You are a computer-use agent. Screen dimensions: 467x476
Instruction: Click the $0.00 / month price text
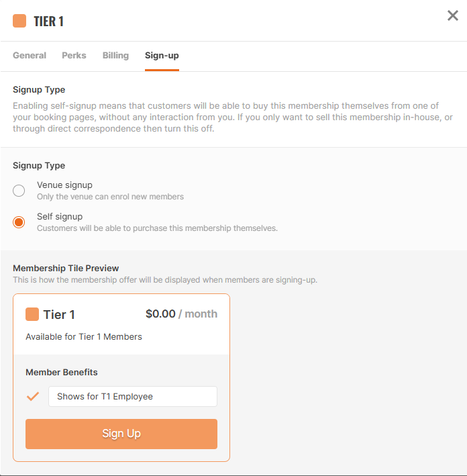tap(181, 314)
